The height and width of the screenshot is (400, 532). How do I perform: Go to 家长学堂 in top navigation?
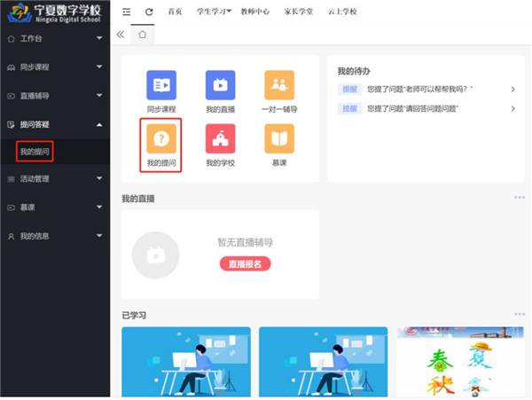pyautogui.click(x=299, y=12)
